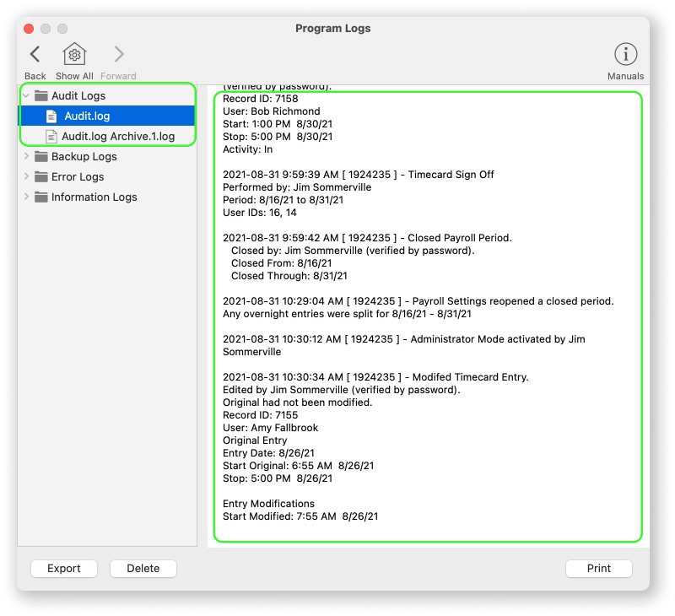Expand the Backup Logs group

[x=26, y=156]
